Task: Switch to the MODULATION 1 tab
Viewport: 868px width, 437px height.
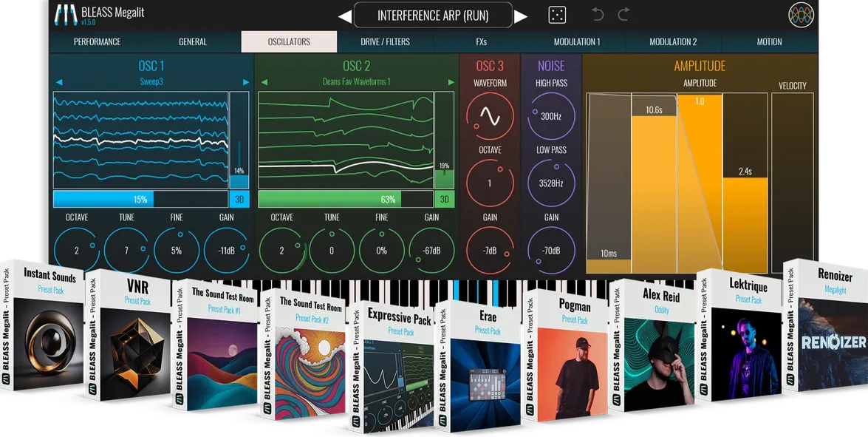Action: [x=577, y=41]
